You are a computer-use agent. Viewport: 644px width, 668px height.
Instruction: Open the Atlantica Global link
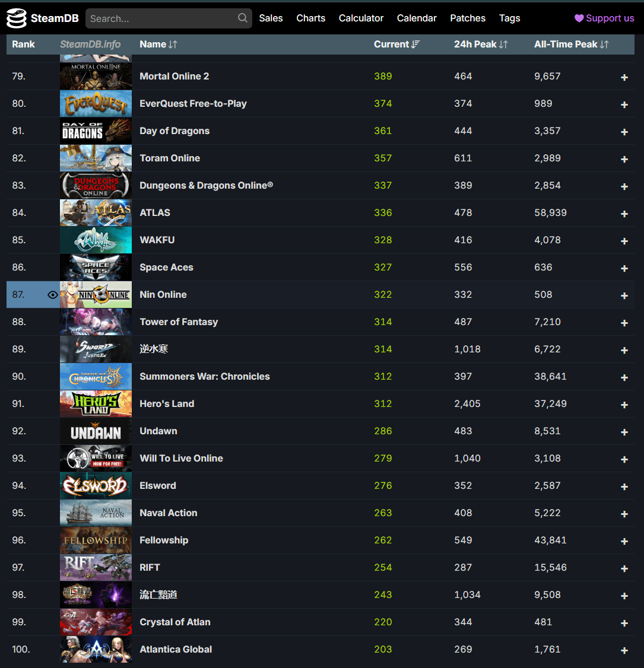tap(176, 649)
